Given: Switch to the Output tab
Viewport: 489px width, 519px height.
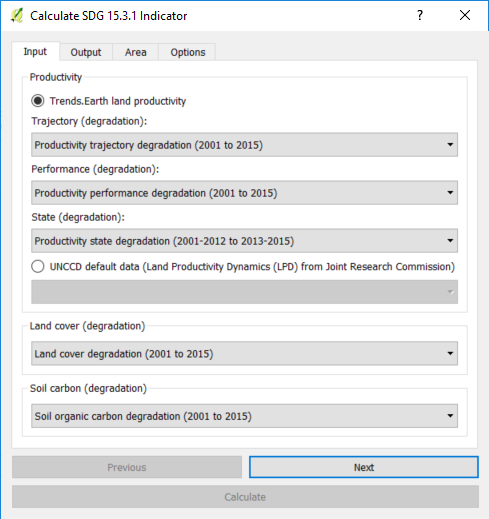Looking at the screenshot, I should click(x=86, y=52).
